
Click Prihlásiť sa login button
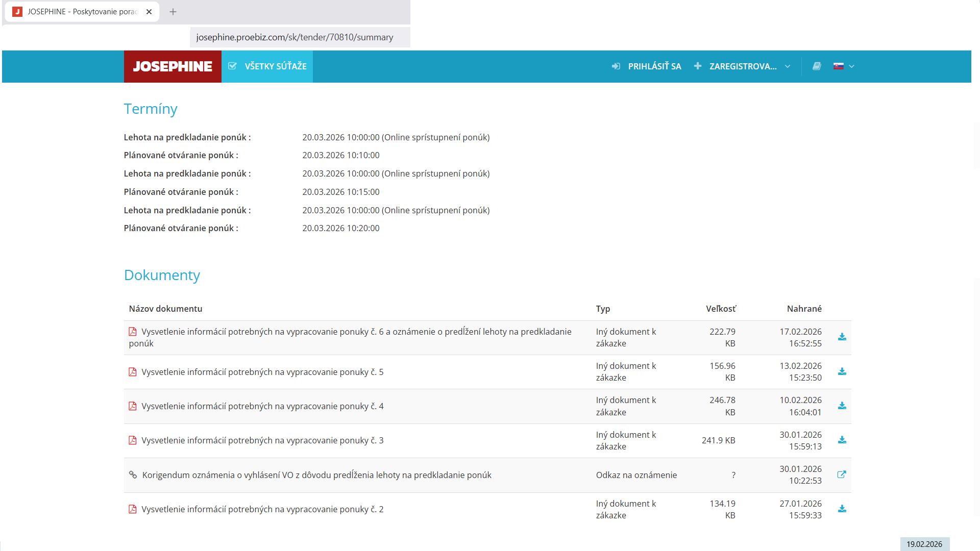coord(647,66)
